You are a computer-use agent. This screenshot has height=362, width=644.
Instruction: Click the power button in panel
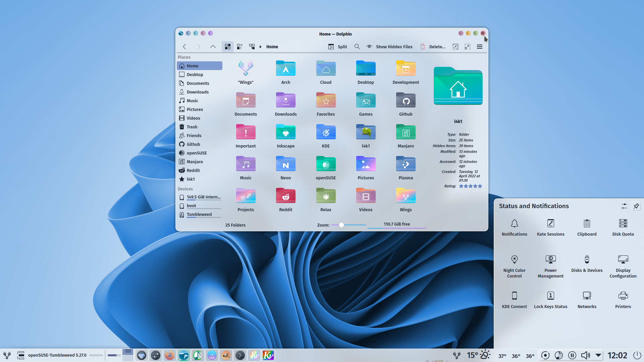[637, 355]
